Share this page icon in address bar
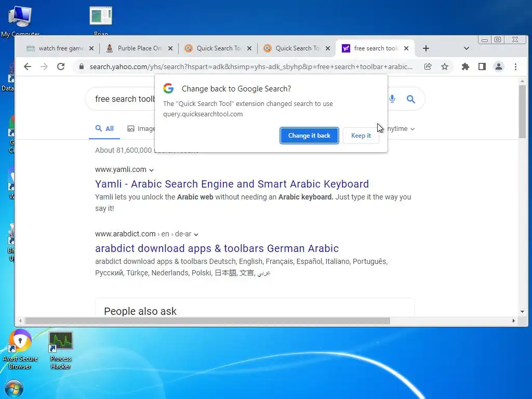Image resolution: width=532 pixels, height=399 pixels. pyautogui.click(x=428, y=66)
